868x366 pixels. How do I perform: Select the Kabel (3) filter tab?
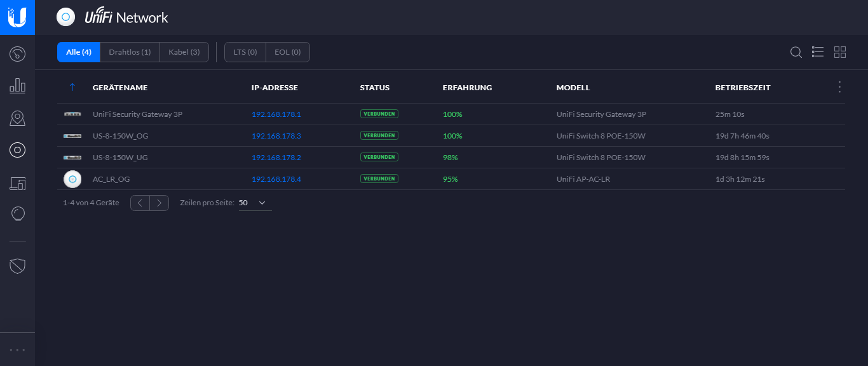[x=184, y=52]
